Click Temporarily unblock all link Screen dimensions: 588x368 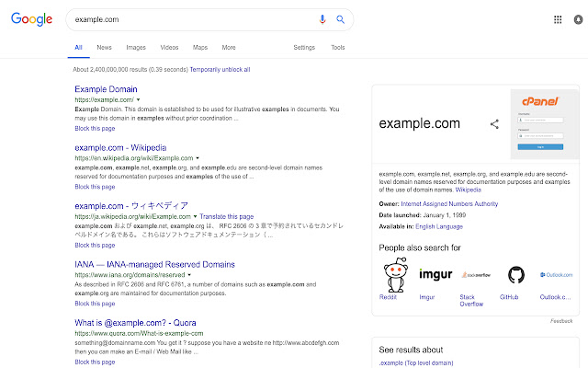pyautogui.click(x=220, y=70)
